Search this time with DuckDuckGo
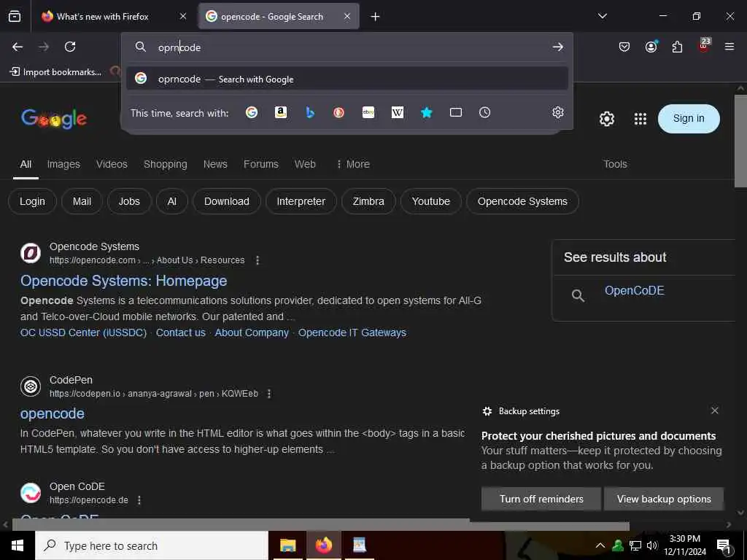The image size is (747, 560). pyautogui.click(x=338, y=112)
